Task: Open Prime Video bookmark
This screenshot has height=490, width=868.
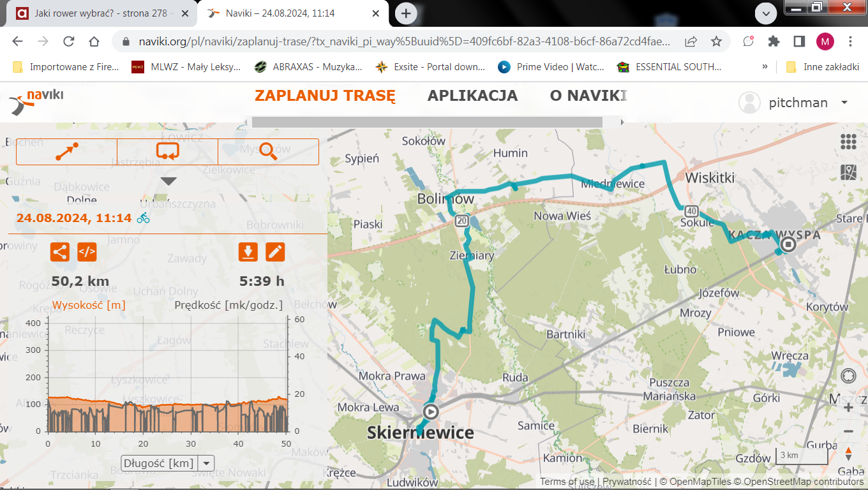Action: coord(551,66)
